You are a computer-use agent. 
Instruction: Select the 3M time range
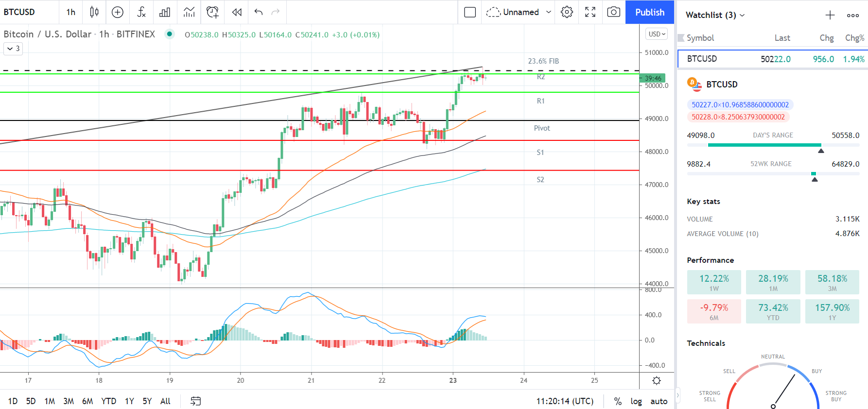69,401
